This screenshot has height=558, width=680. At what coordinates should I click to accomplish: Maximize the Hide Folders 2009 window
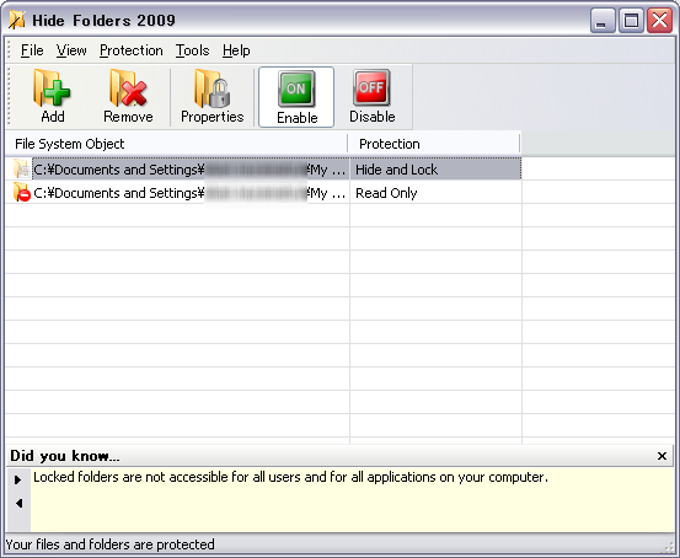631,20
